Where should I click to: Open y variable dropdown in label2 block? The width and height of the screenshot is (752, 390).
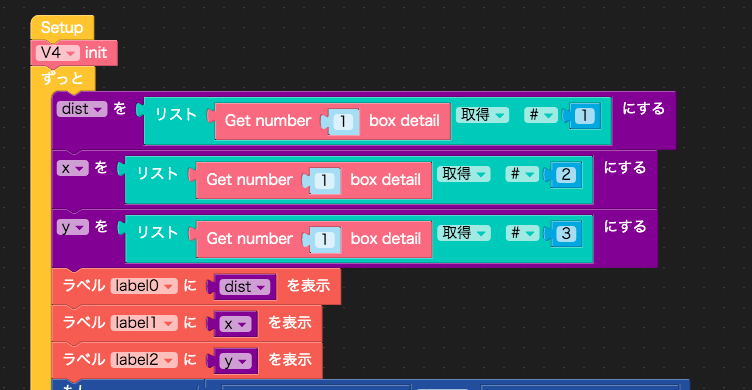(x=235, y=361)
